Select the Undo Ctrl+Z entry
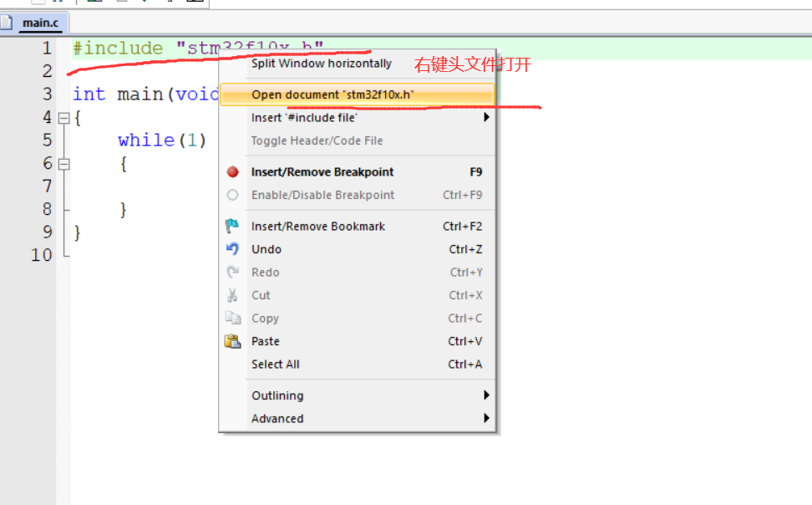This screenshot has height=505, width=812. 358,249
